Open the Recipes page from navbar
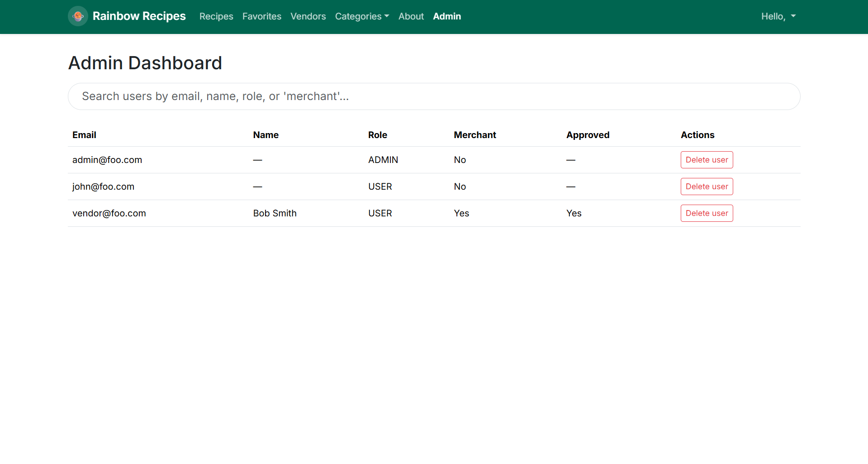Image resolution: width=868 pixels, height=464 pixels. coord(216,16)
